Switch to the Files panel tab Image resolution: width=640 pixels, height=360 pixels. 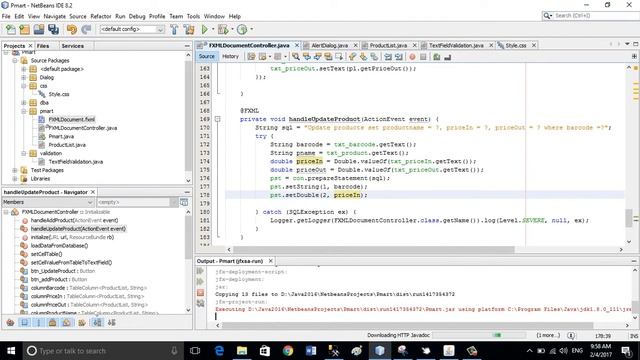tap(43, 46)
